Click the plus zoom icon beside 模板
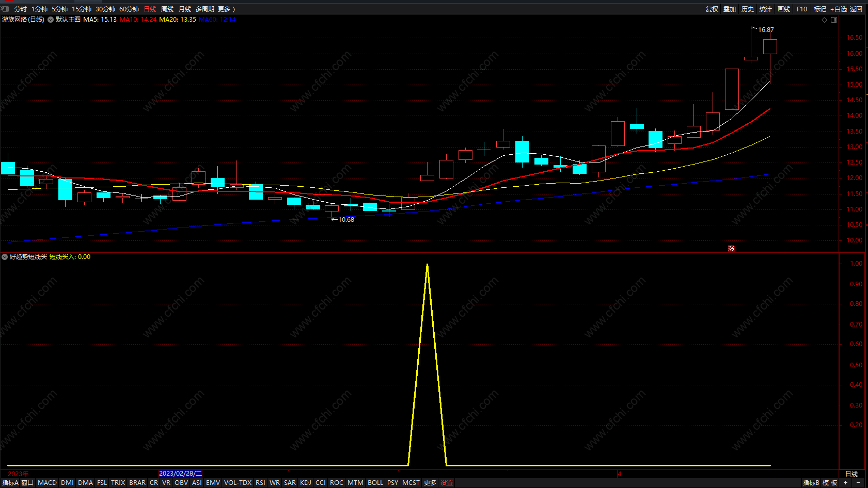This screenshot has width=868, height=488. (x=845, y=483)
